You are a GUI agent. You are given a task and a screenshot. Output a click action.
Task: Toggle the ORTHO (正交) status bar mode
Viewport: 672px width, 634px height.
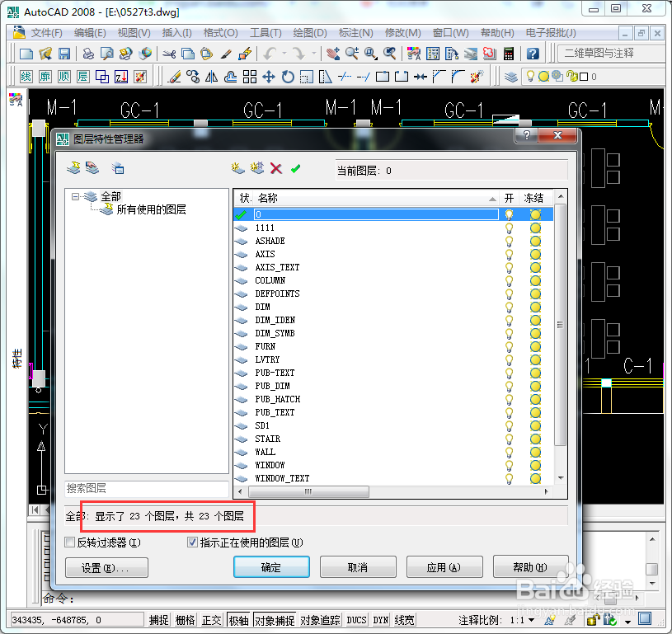[212, 620]
